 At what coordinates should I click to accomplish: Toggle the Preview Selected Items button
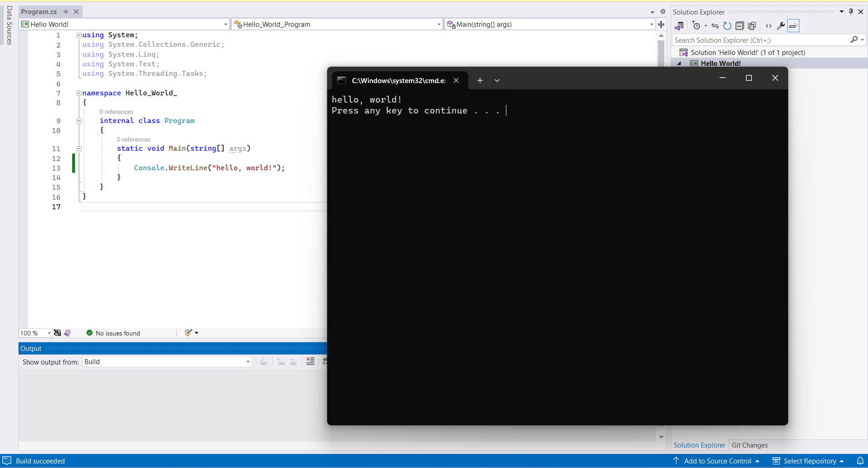click(x=793, y=26)
